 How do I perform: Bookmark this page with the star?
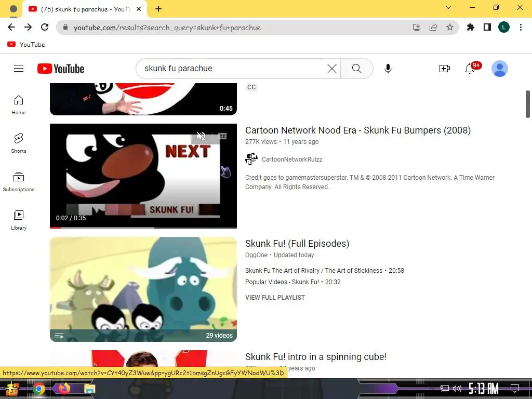[x=449, y=27]
